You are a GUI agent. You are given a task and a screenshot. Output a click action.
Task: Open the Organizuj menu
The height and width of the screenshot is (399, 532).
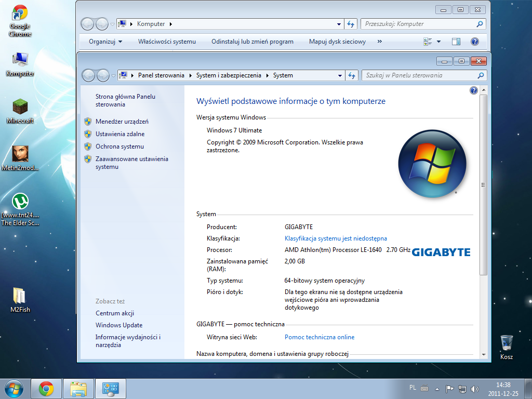tap(105, 42)
